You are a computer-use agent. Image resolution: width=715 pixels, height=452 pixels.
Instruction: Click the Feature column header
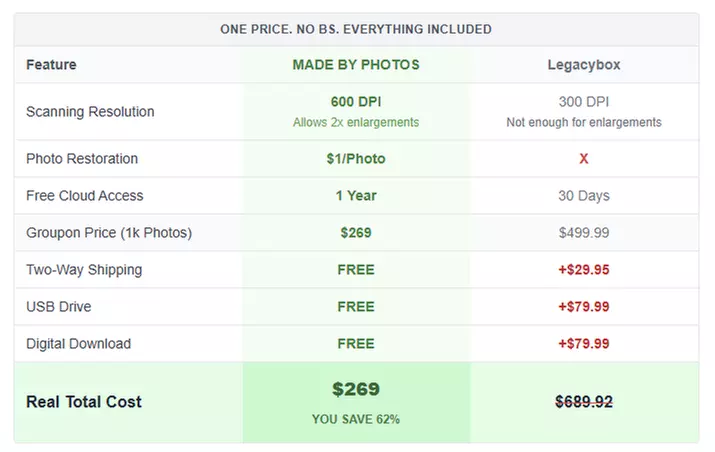(51, 65)
